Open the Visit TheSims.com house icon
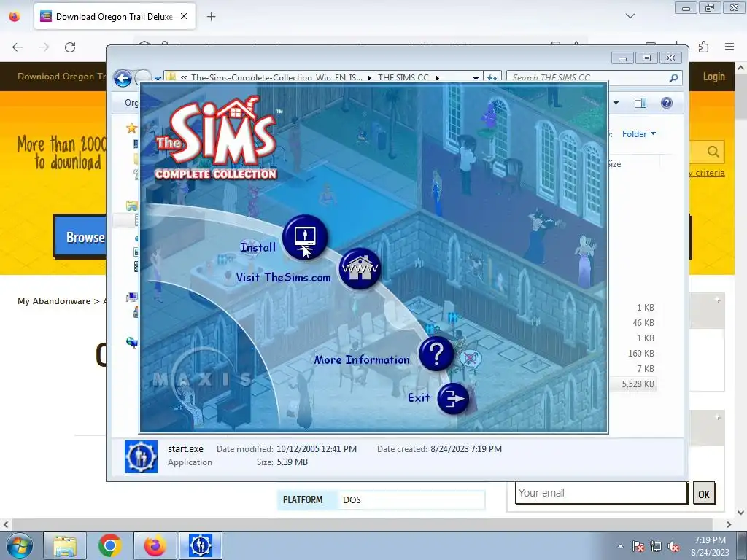The height and width of the screenshot is (560, 747). click(360, 268)
